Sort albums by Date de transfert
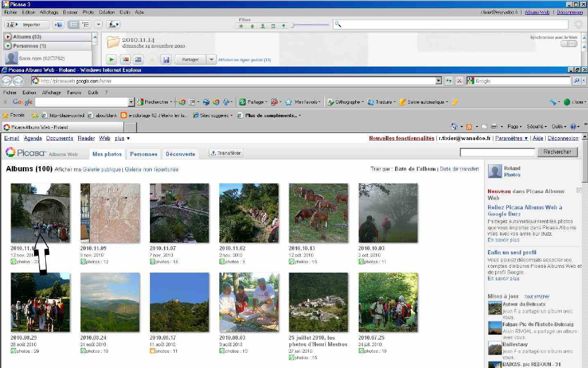The height and width of the screenshot is (368, 588). click(x=459, y=169)
